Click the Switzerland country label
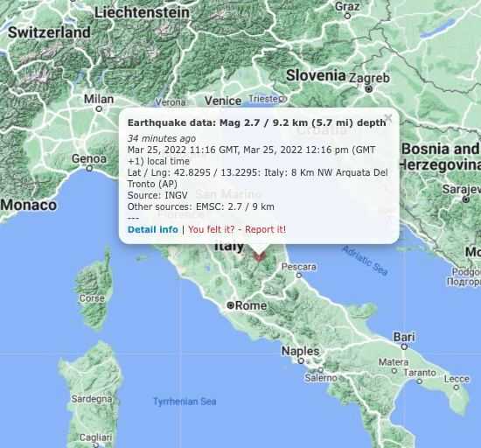 point(49,32)
